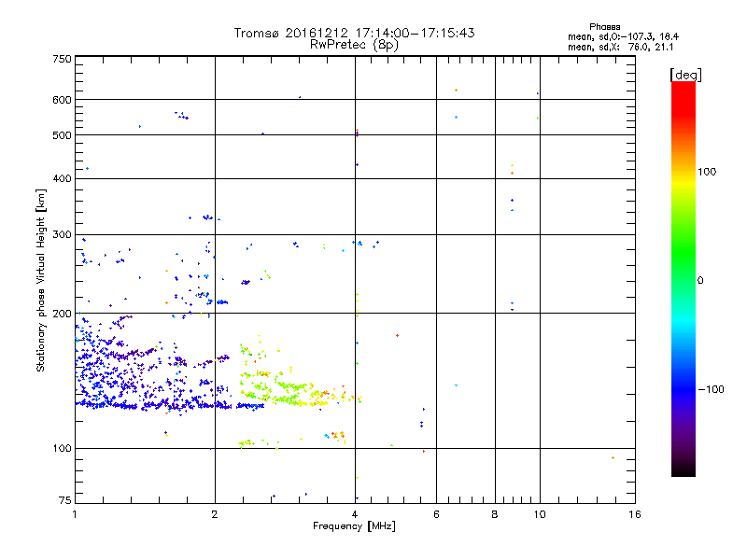Click y-axis tick label "400"
747x560 pixels.
point(62,178)
